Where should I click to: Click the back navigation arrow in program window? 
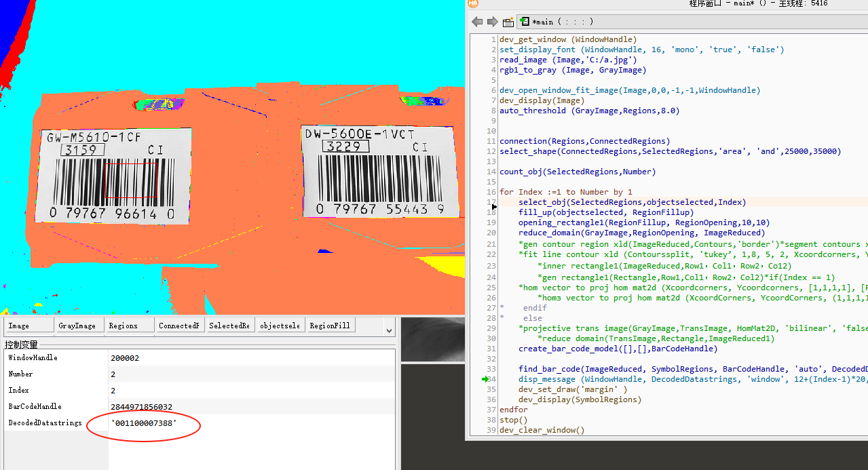pos(477,22)
